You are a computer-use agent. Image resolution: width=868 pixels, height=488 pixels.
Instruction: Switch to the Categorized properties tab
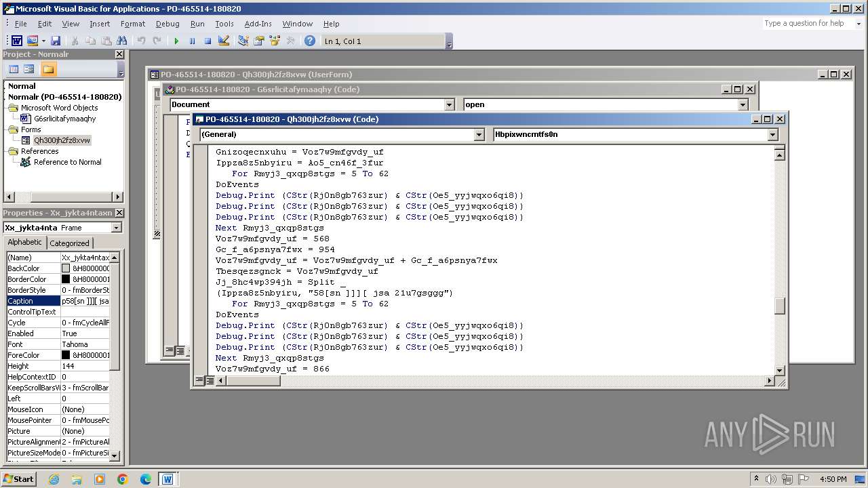coord(69,243)
